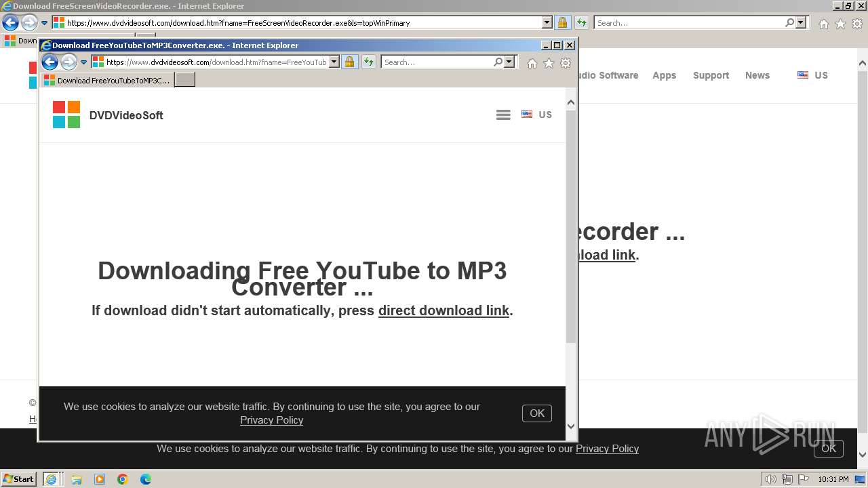The width and height of the screenshot is (868, 488).
Task: Open recent pages dropdown in front IE window
Action: [x=84, y=62]
